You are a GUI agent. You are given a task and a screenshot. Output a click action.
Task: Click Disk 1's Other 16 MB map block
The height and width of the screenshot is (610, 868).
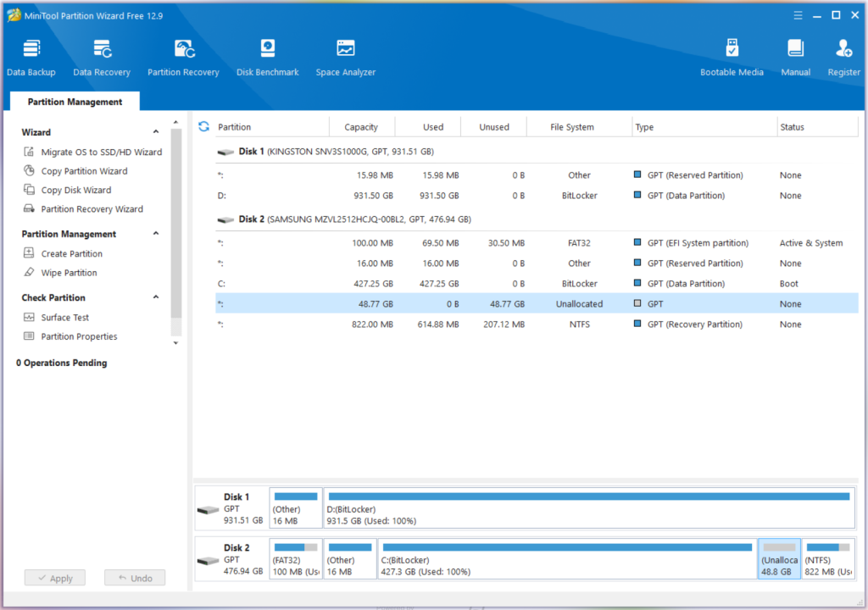tap(296, 508)
